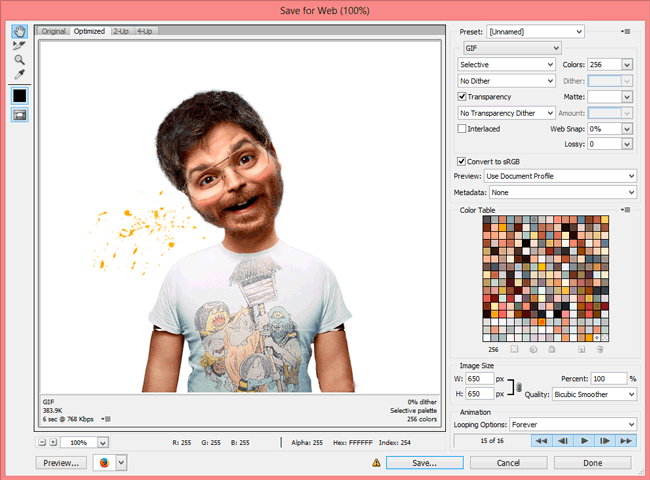Jump to first animation frame
The image size is (650, 480).
tap(542, 441)
